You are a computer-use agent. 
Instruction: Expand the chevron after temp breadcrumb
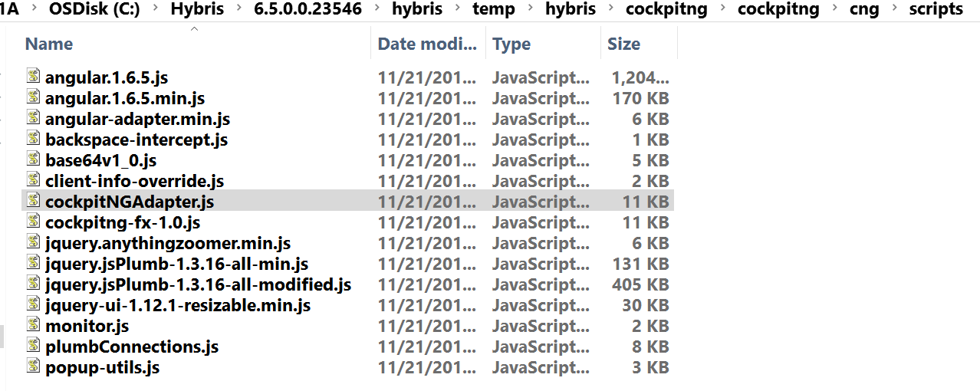click(x=530, y=9)
